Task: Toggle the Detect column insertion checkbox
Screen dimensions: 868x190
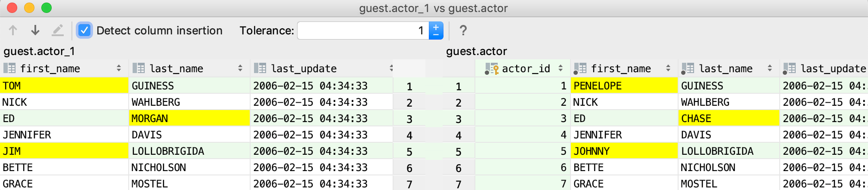Action: tap(84, 31)
